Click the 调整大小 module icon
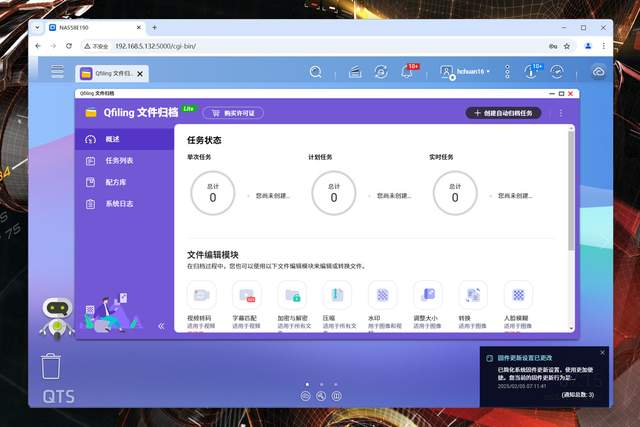640x427 pixels. pyautogui.click(x=428, y=295)
